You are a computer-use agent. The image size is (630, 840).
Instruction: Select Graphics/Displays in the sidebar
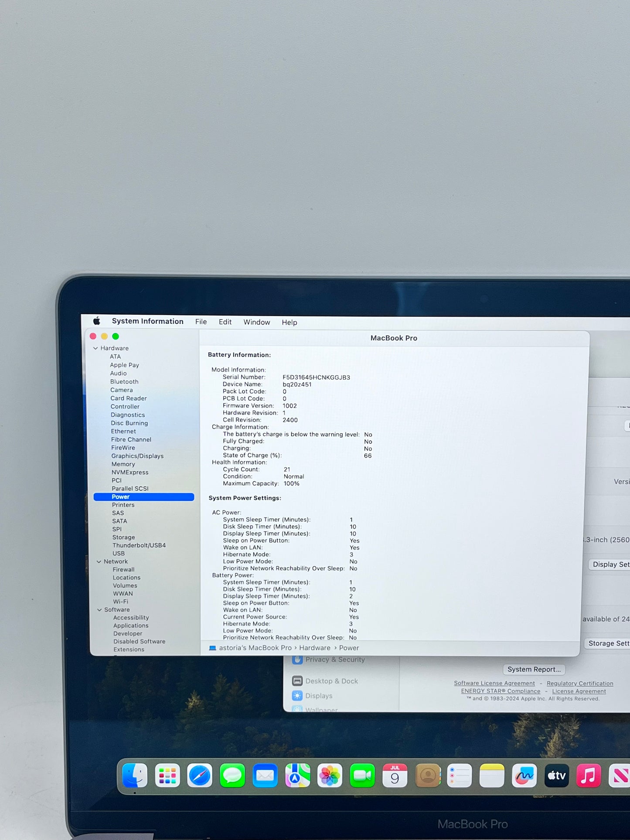pyautogui.click(x=137, y=456)
